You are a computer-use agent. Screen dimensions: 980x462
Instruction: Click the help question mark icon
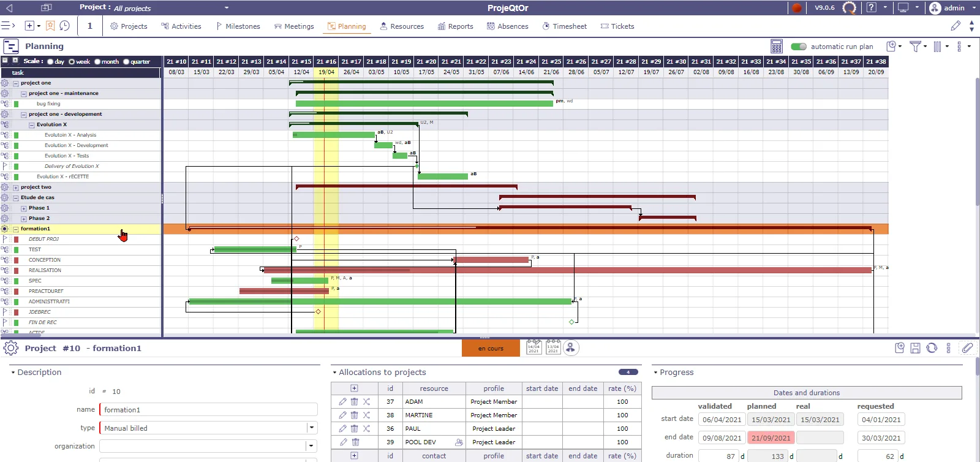pos(871,8)
